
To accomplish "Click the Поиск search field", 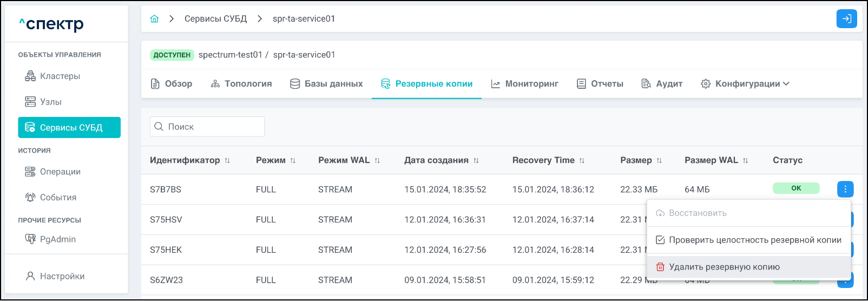I will 207,127.
